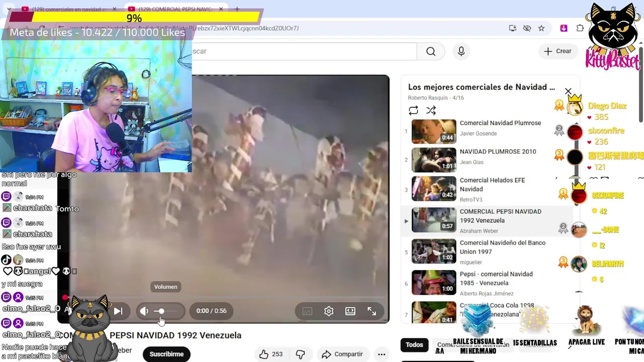Viewport: 644px width, 362px height.
Task: Close the playlist panel with X
Action: tap(568, 92)
